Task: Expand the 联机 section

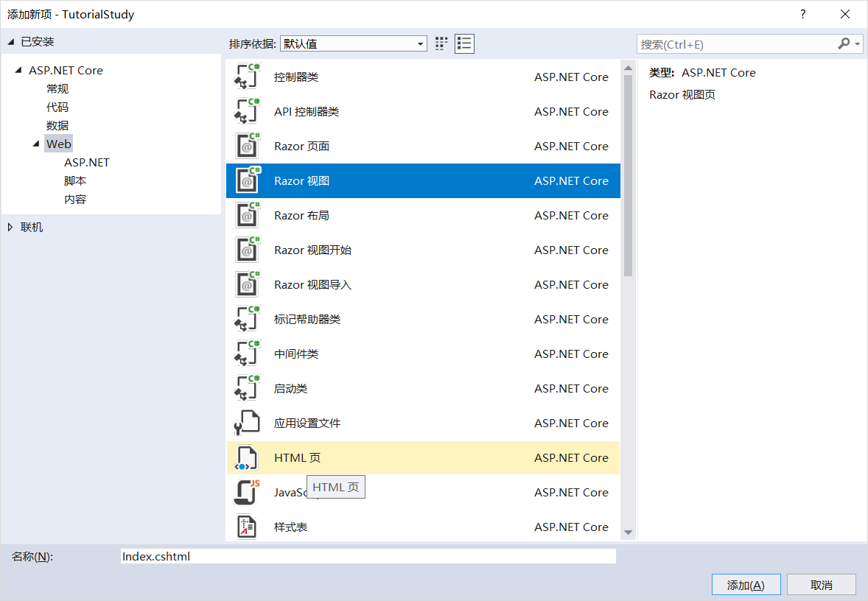Action: click(x=10, y=227)
